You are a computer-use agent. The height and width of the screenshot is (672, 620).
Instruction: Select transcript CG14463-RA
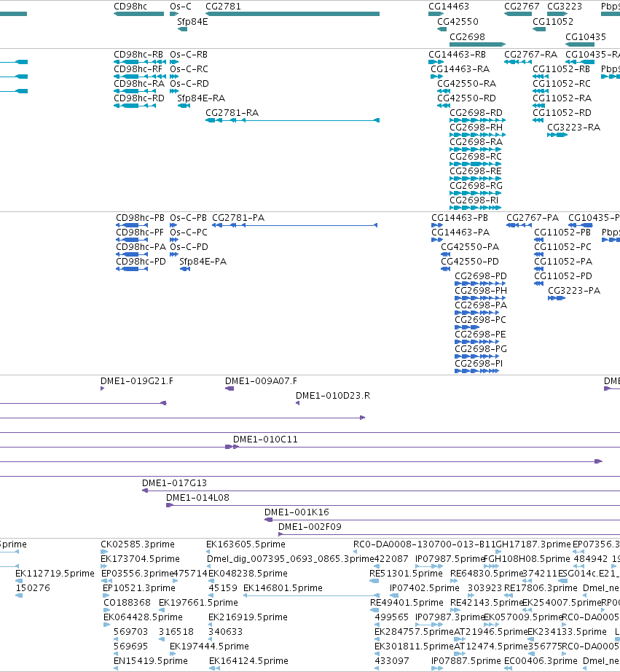click(x=460, y=69)
